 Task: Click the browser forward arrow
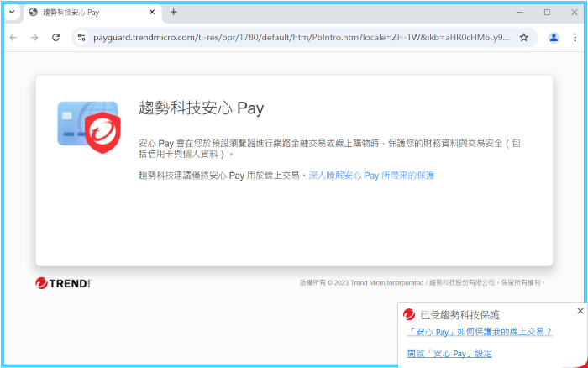click(34, 38)
